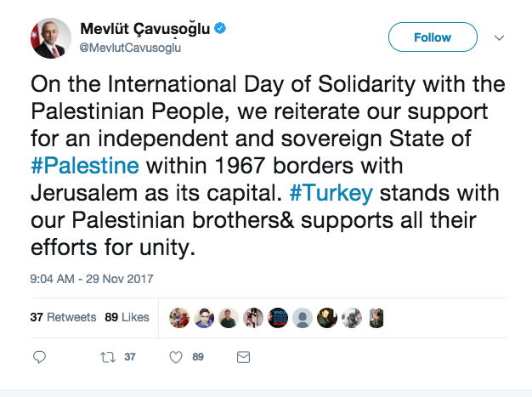Follow Mevlüt Çavuşoğlu
Image resolution: width=532 pixels, height=397 pixels.
click(432, 37)
